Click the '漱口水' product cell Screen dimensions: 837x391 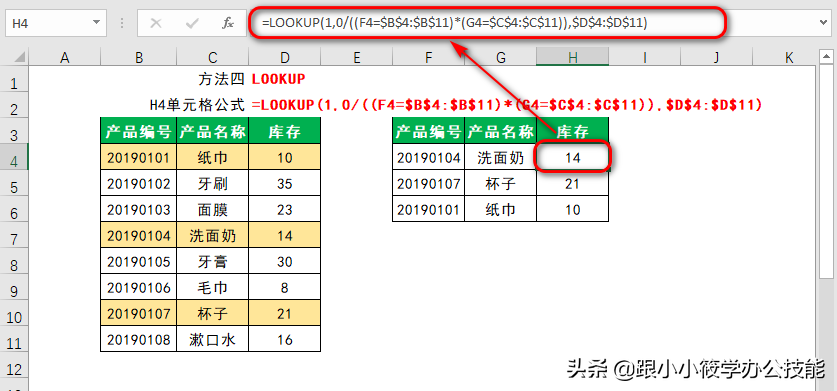point(212,339)
